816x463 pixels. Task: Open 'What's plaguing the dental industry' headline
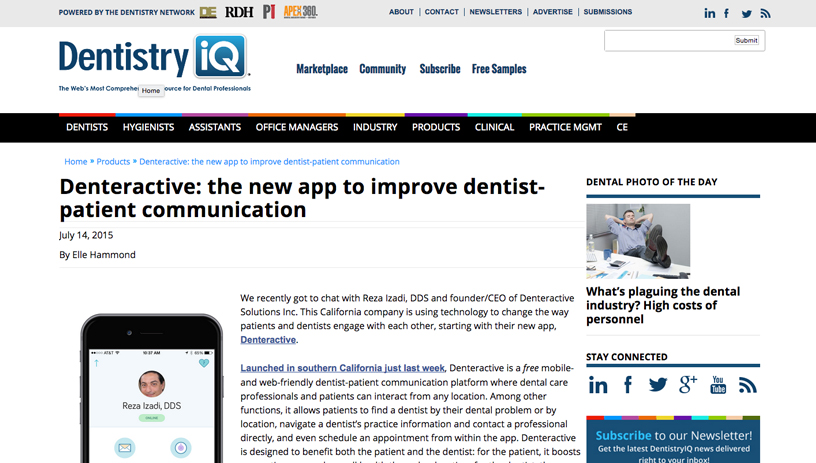pos(662,305)
